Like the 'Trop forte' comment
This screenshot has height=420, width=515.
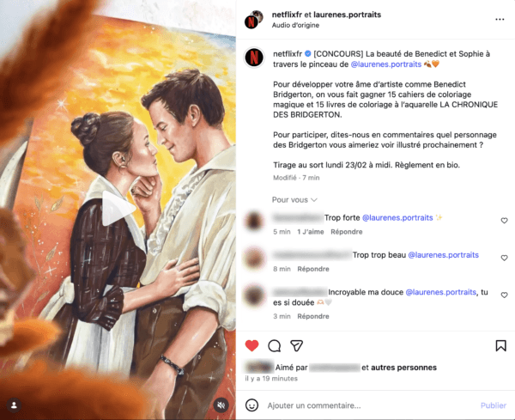[504, 221]
